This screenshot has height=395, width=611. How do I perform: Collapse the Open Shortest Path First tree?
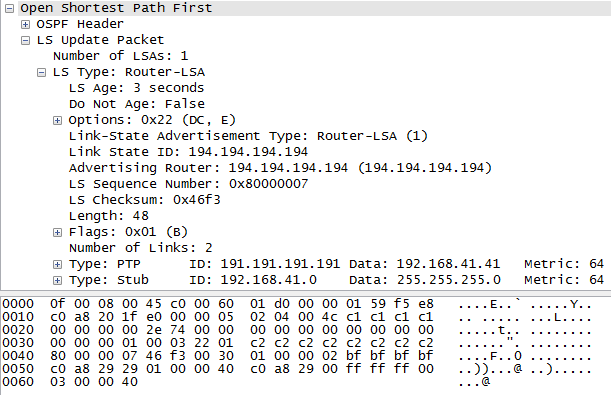9,8
